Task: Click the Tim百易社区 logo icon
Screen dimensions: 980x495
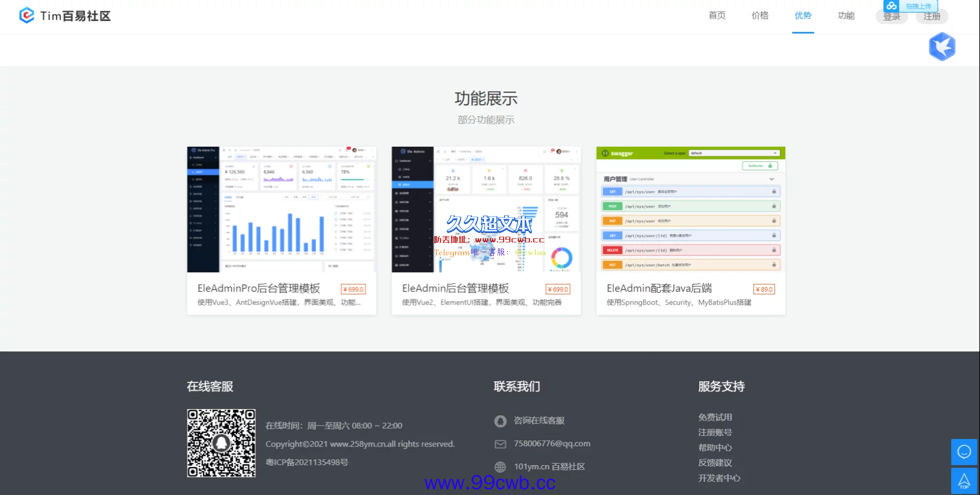Action: [27, 15]
